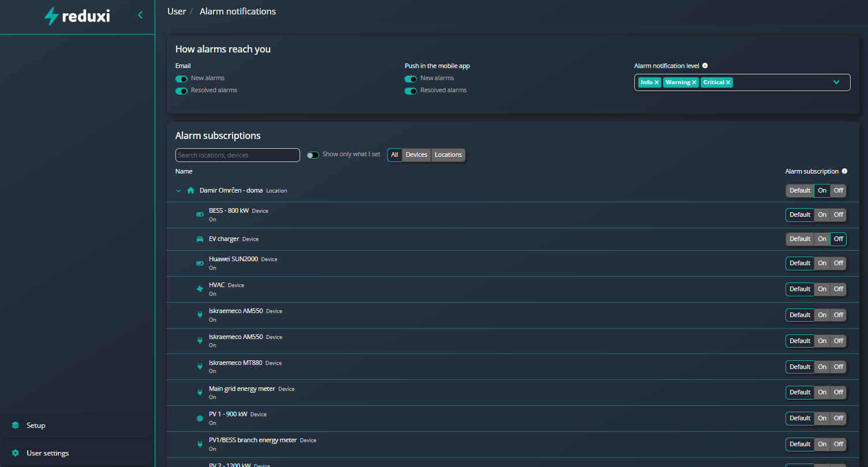The image size is (868, 467).
Task: Select the Devices filter tab
Action: 417,155
